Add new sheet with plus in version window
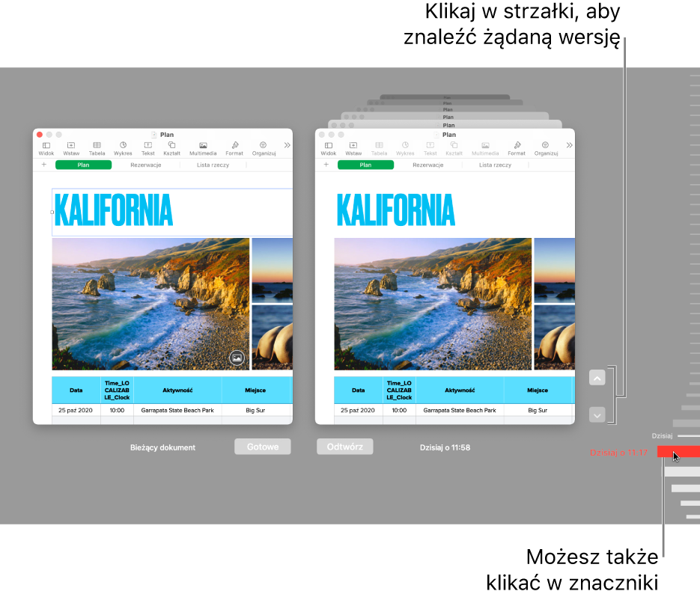Viewport: 700px width, 603px height. tap(326, 165)
